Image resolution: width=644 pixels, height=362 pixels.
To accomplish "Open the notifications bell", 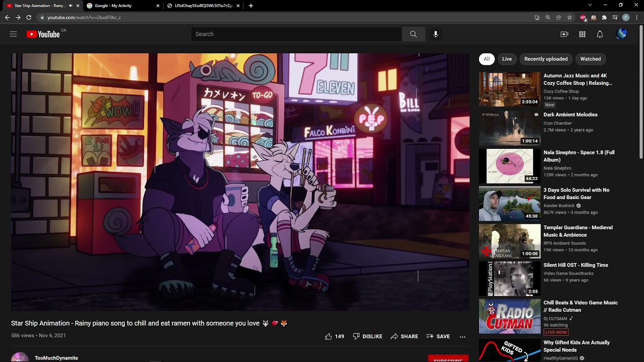I will point(600,34).
